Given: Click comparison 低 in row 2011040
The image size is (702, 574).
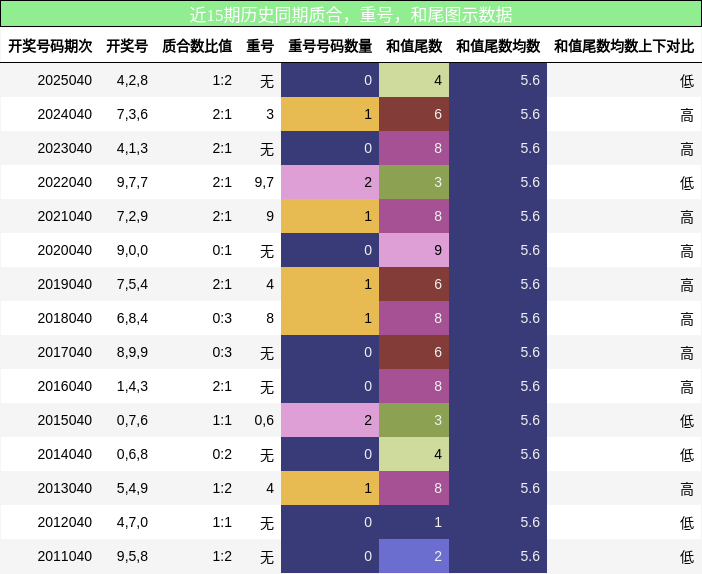Looking at the screenshot, I should tap(687, 557).
